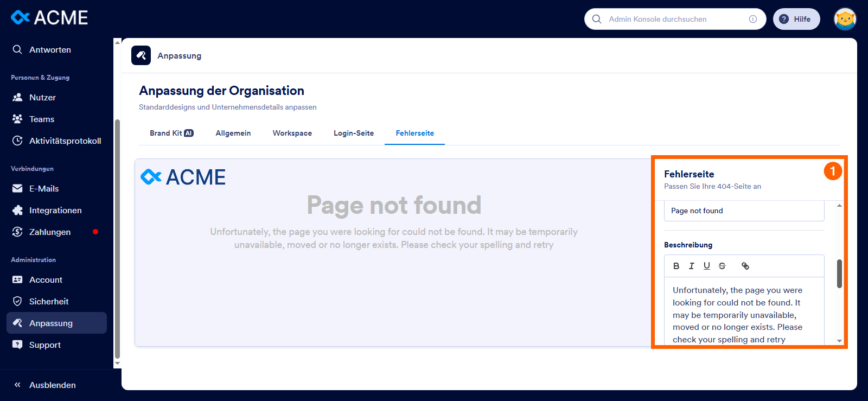
Task: Open Nutzer in sidebar
Action: click(56, 97)
